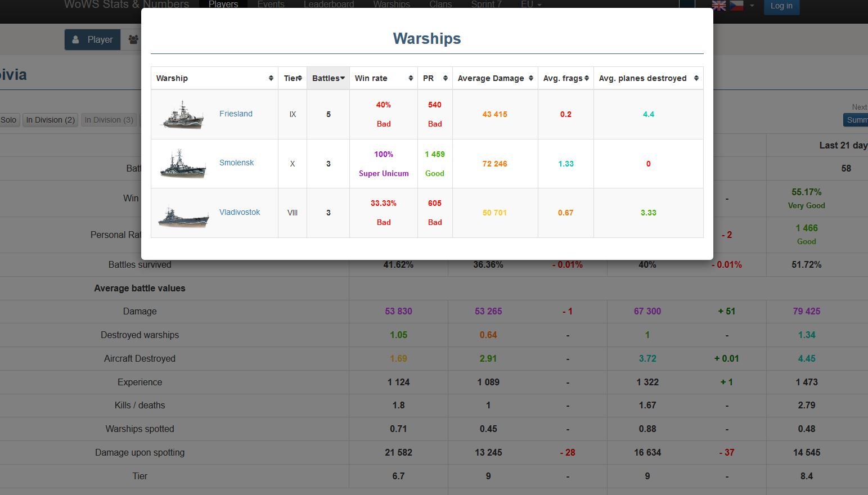Open the Sprint 7 nav item
868x495 pixels.
point(486,4)
